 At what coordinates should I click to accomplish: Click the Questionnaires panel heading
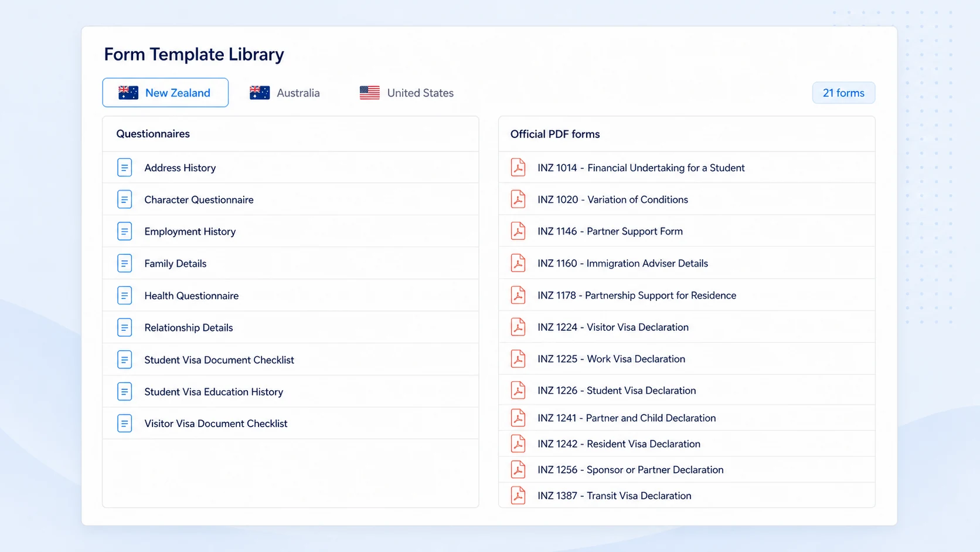[x=153, y=134]
